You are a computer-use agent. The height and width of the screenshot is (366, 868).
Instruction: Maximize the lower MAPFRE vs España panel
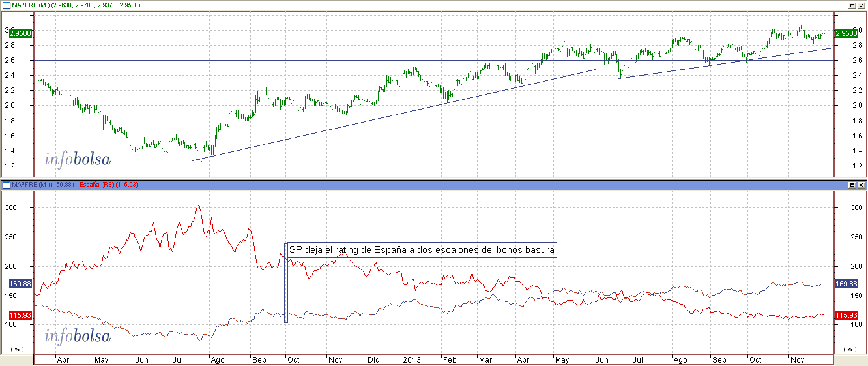[852, 185]
